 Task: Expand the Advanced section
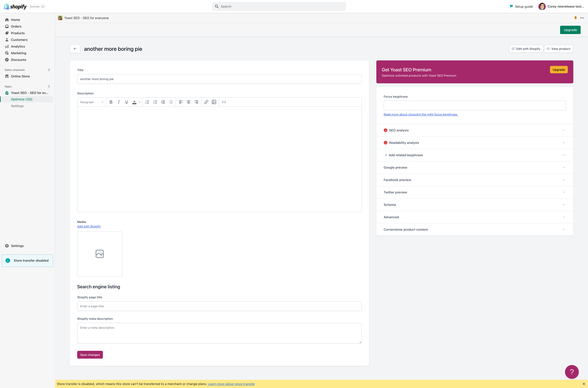tap(475, 217)
